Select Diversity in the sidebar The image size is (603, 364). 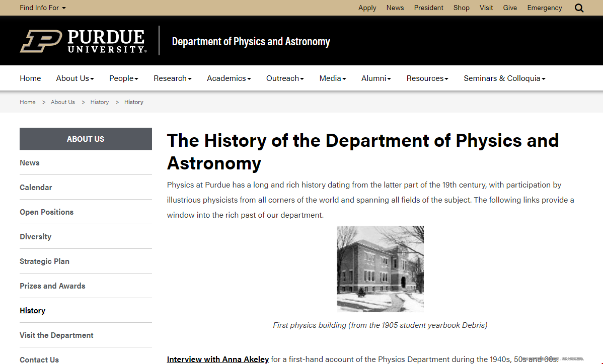coord(35,236)
